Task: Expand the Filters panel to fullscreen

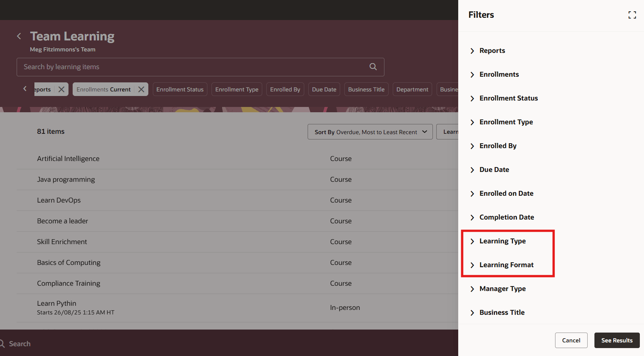Action: coord(632,15)
